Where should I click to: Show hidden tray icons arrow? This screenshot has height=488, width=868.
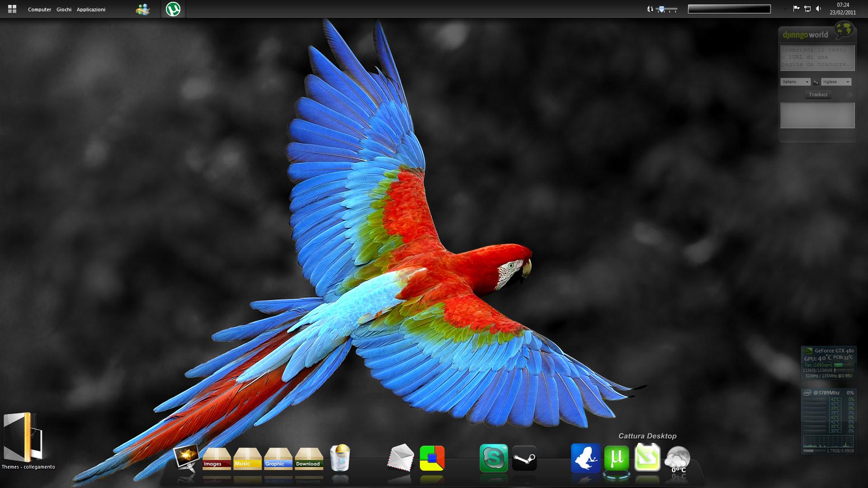tap(785, 9)
